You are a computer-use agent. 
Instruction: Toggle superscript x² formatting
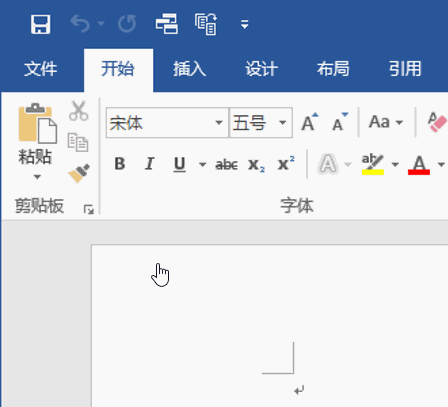(286, 163)
